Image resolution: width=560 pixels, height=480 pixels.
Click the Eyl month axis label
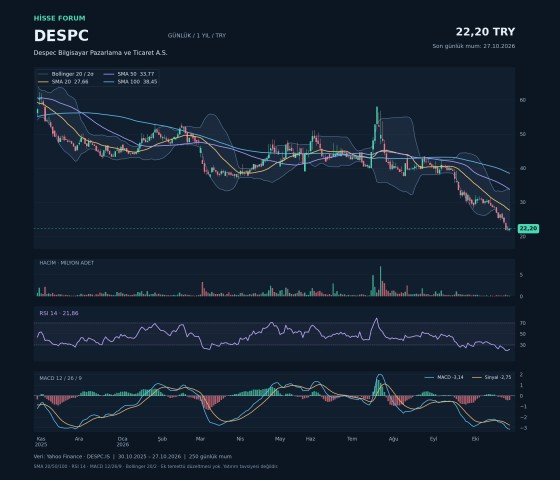433,439
